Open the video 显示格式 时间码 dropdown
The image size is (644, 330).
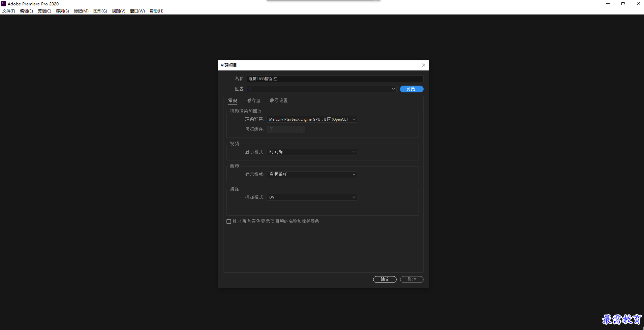click(312, 152)
